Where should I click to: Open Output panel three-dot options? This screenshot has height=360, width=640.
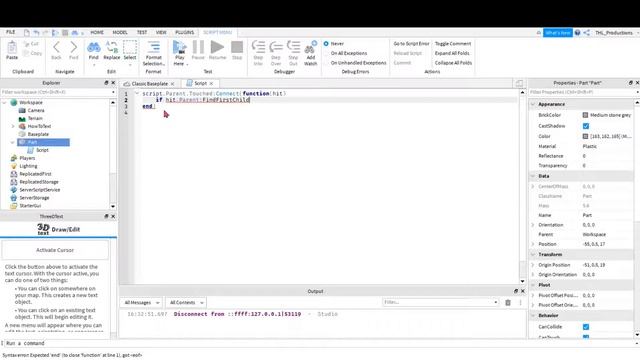click(520, 302)
